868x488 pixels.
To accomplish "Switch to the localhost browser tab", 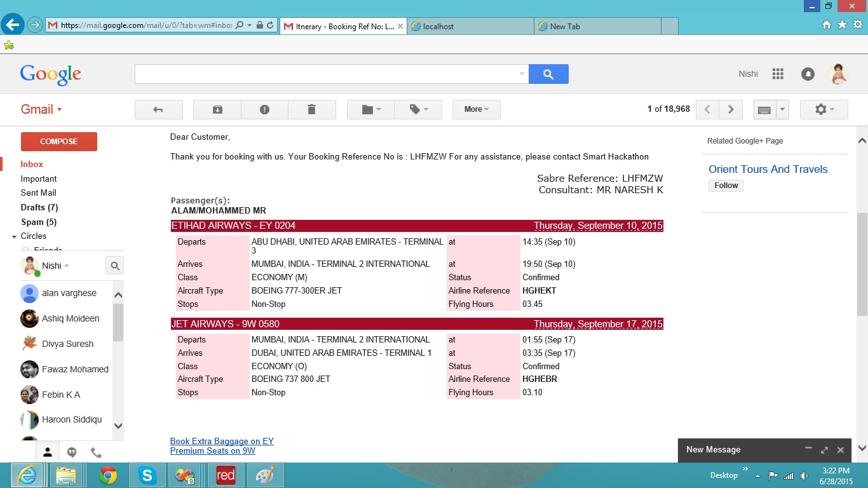I will click(x=470, y=26).
